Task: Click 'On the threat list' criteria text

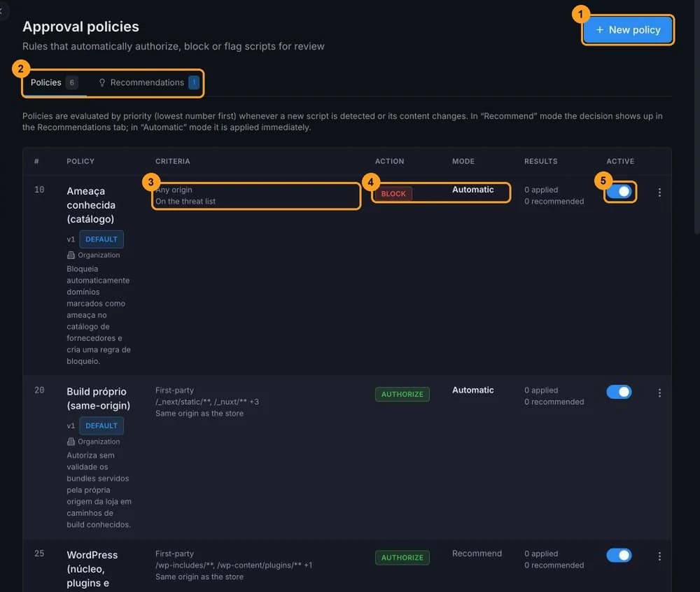Action: 185,202
